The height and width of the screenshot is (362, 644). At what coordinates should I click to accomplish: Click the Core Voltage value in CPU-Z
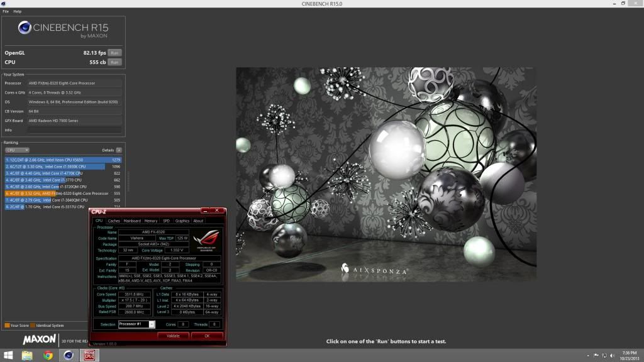tap(177, 250)
